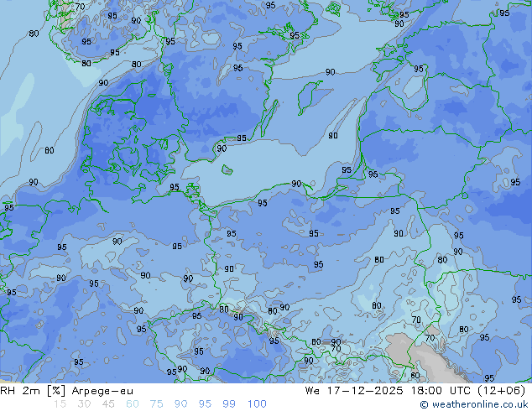This screenshot has height=411, width=532.
Task: Click legend value 30 in color scale
Action: click(x=84, y=404)
